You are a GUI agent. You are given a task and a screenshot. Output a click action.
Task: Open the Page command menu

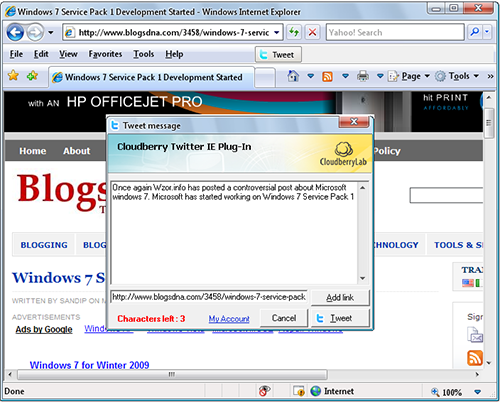409,76
